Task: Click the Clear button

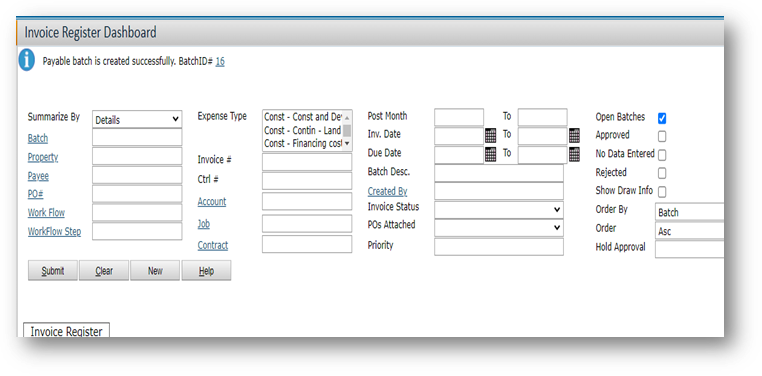Action: 104,271
